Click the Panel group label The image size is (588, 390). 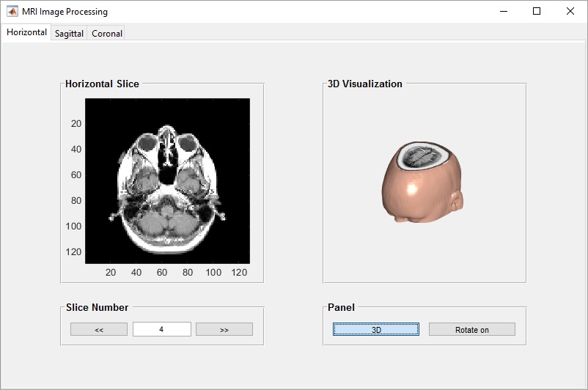tap(341, 307)
